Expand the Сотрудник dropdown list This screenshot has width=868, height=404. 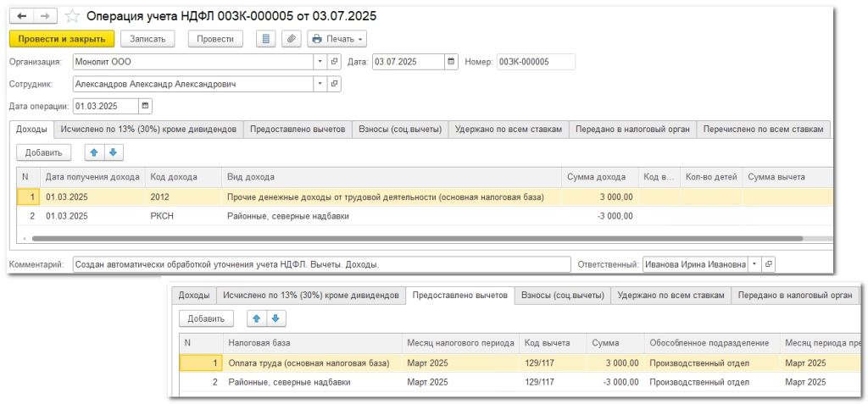[321, 84]
